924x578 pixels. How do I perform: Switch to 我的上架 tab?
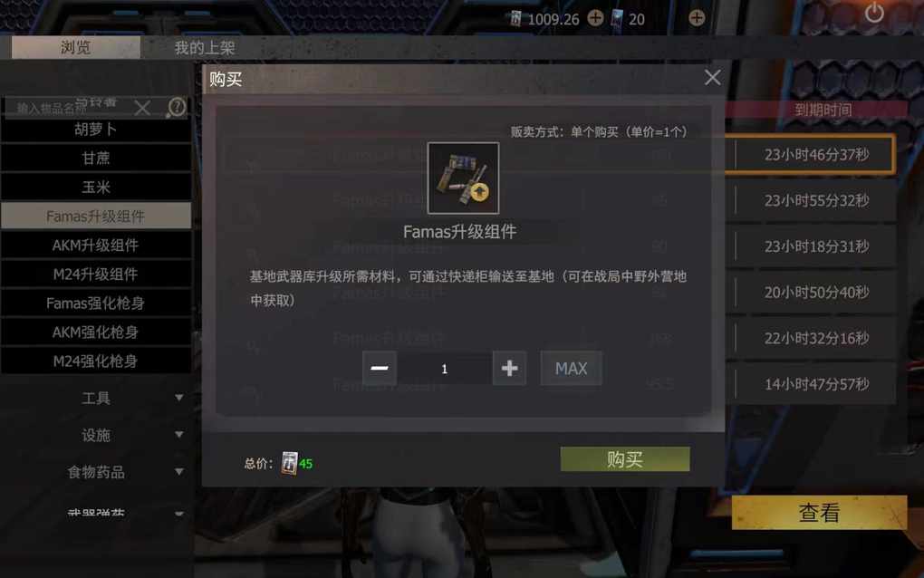tap(205, 48)
